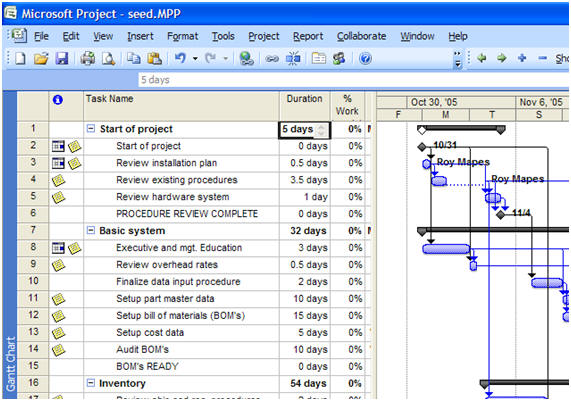Image resolution: width=571 pixels, height=401 pixels.
Task: Open note icon for Review installation plan
Action: (x=75, y=163)
